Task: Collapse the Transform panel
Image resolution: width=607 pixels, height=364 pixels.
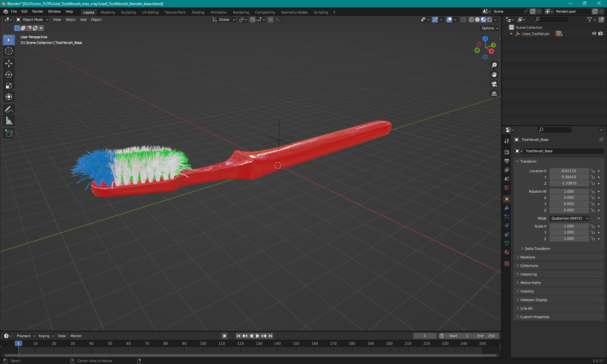Action: [x=528, y=161]
